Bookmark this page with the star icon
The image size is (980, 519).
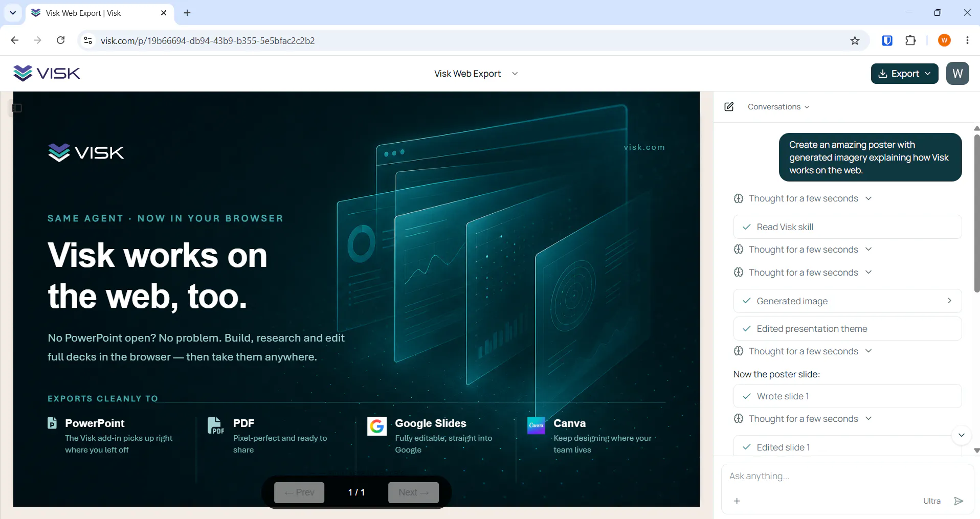855,40
